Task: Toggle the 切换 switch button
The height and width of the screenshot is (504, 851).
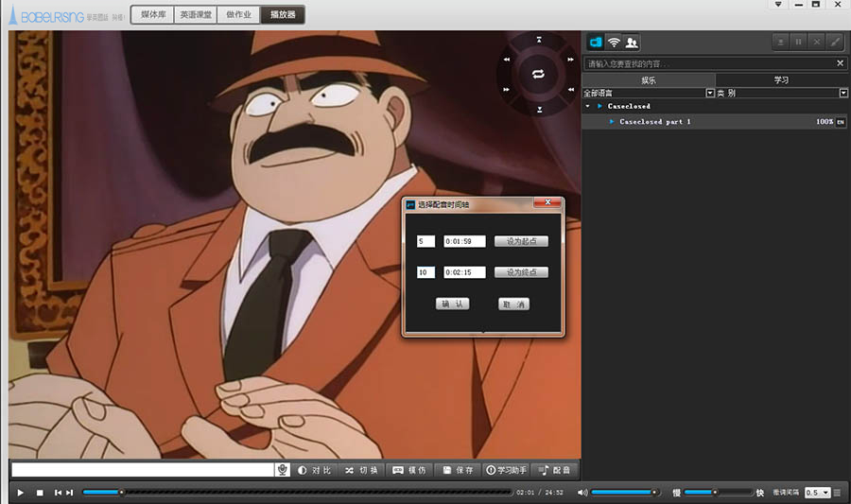Action: tap(361, 470)
